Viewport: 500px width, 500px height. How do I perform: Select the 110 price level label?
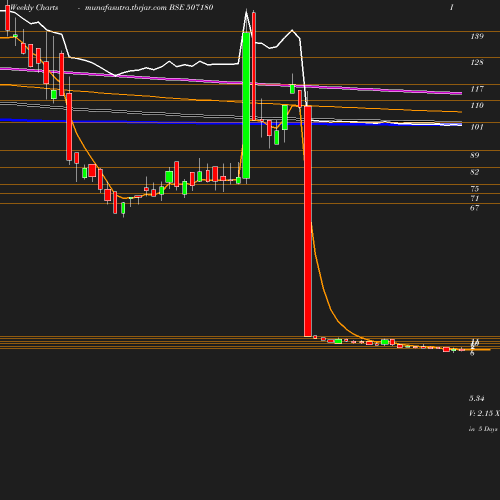477,105
